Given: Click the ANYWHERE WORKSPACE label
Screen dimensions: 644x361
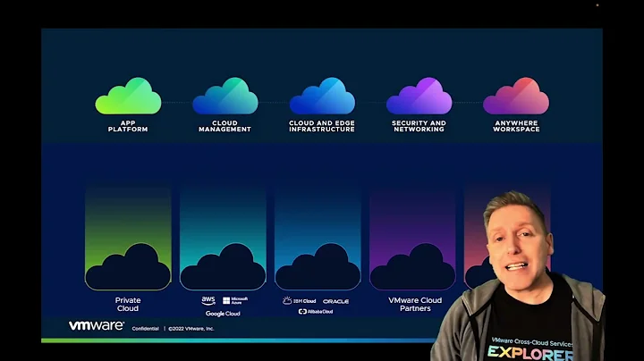Looking at the screenshot, I should 516,126.
